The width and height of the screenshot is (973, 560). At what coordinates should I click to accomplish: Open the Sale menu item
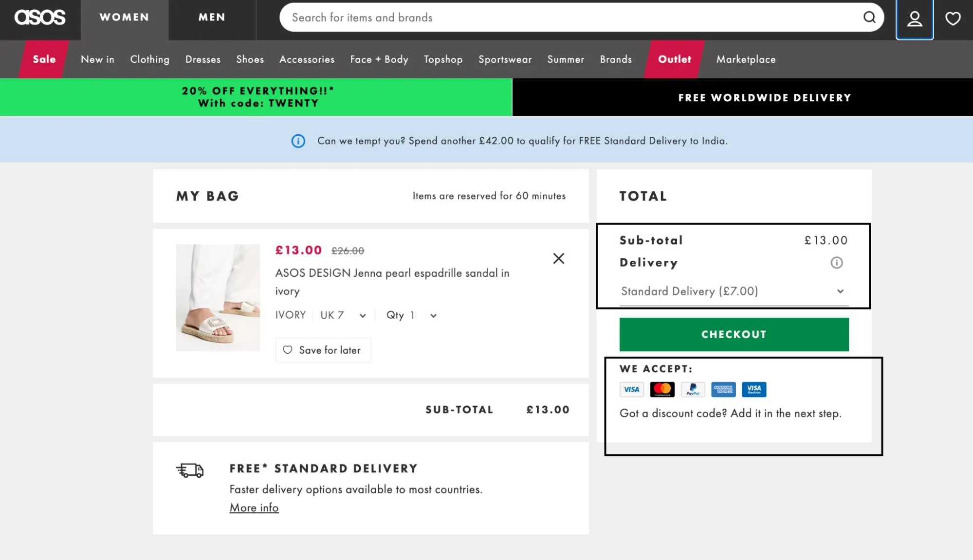click(44, 59)
